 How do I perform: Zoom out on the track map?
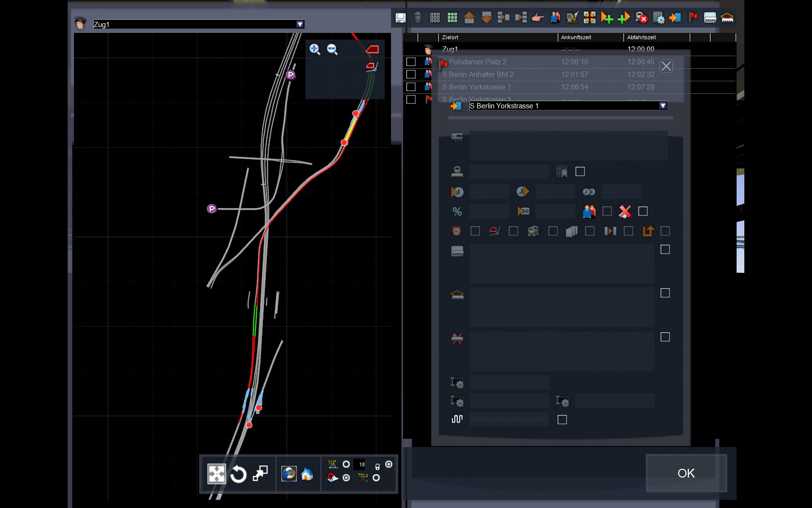332,49
